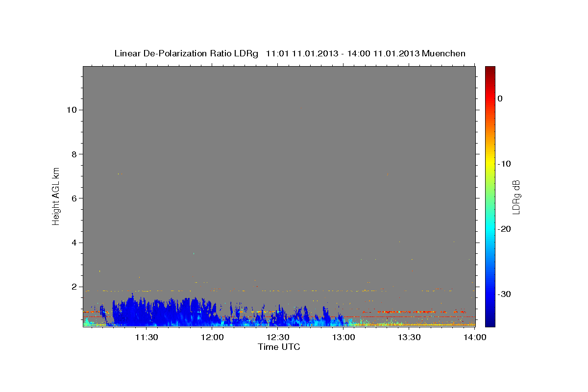Click the 13:30 time tick label
The width and height of the screenshot is (588, 392).
(409, 337)
